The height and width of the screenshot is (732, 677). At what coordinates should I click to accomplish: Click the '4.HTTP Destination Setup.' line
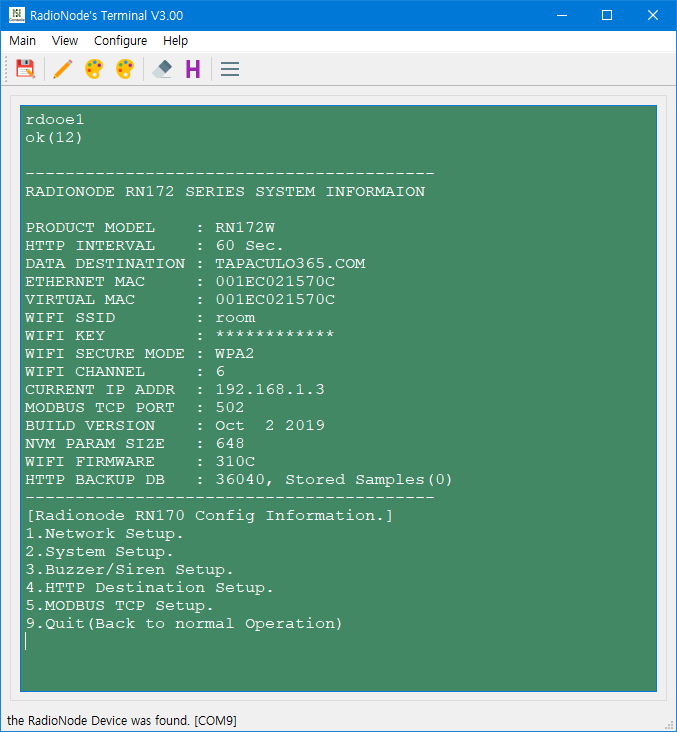point(149,588)
